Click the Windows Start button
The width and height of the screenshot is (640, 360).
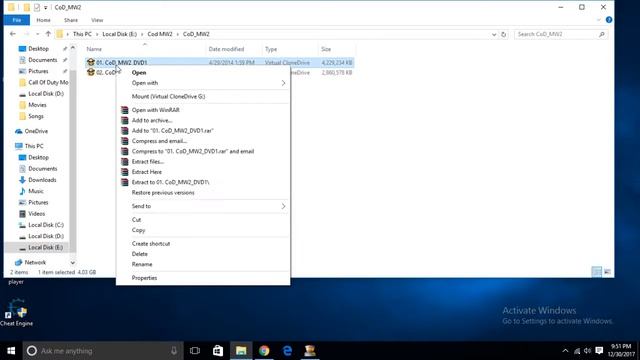point(11,351)
